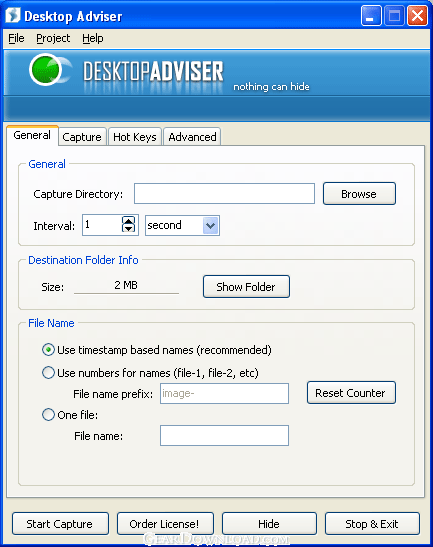Click the 2 MB folder size value

(x=126, y=285)
